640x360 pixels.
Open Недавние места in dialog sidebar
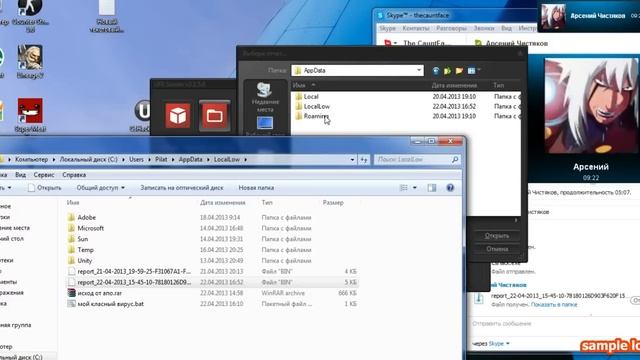tap(265, 97)
